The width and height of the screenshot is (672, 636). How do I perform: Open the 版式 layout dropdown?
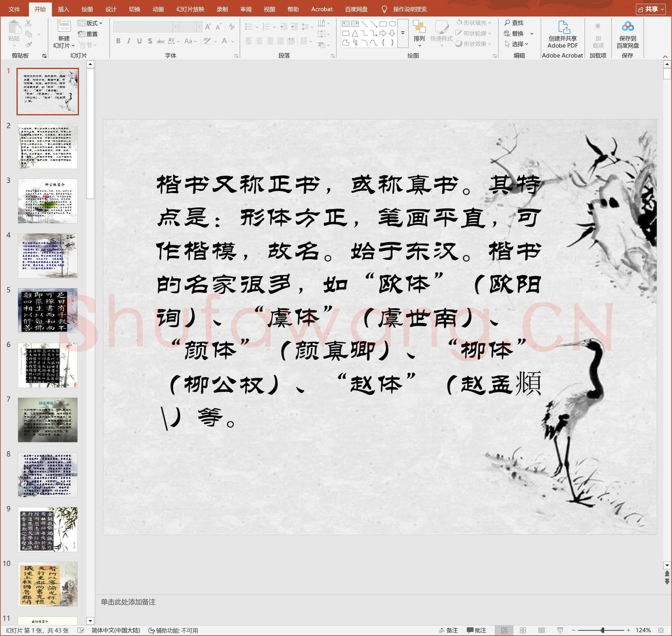[90, 23]
